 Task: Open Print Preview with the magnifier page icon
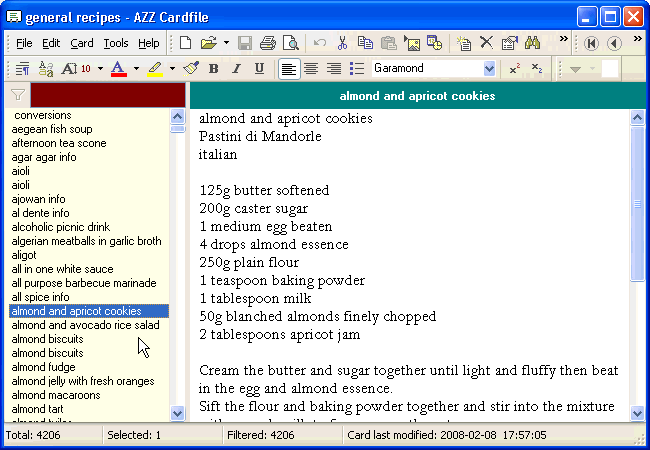coord(291,43)
